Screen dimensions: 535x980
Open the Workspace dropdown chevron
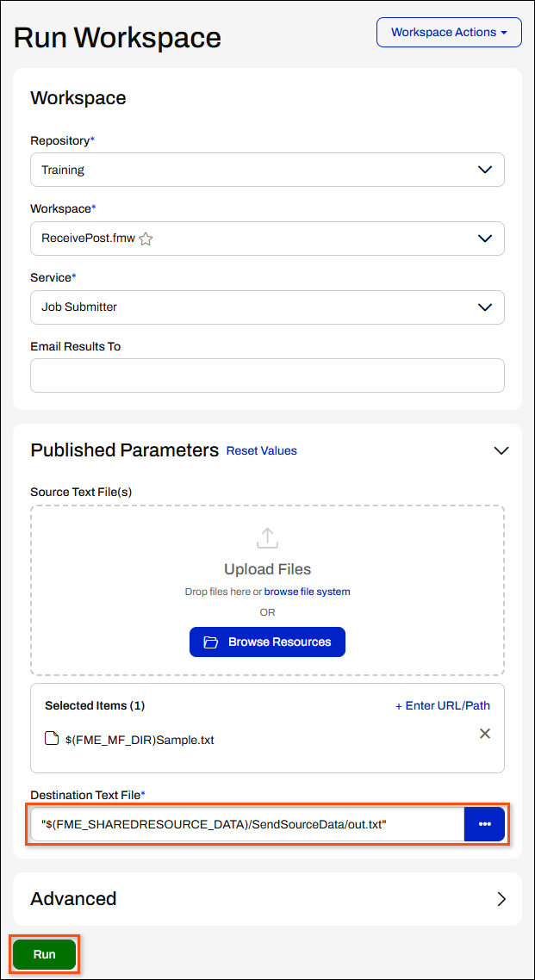pyautogui.click(x=485, y=239)
